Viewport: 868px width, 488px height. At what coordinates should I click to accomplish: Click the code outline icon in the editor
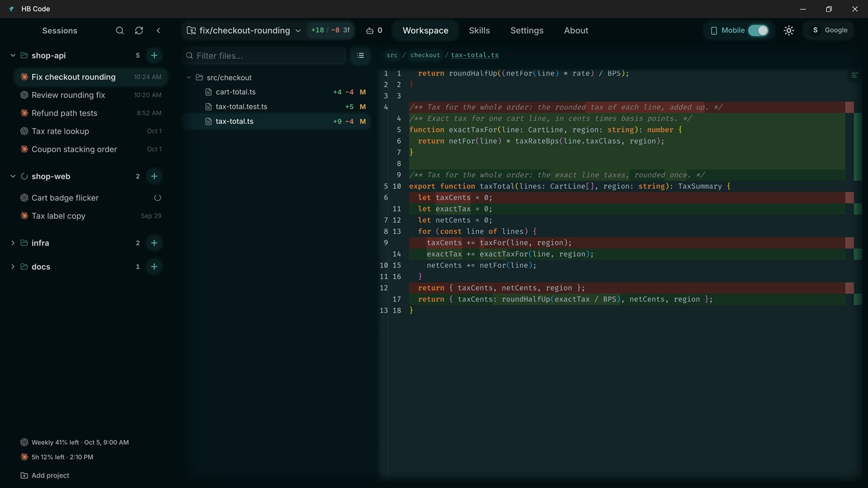coord(854,75)
